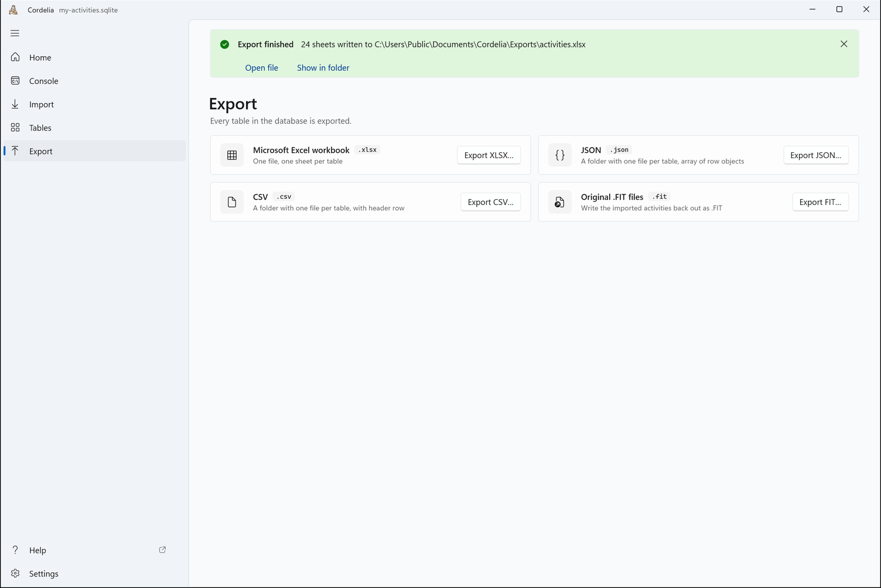Click the .xlsx extension tag
The width and height of the screenshot is (881, 588).
point(367,150)
